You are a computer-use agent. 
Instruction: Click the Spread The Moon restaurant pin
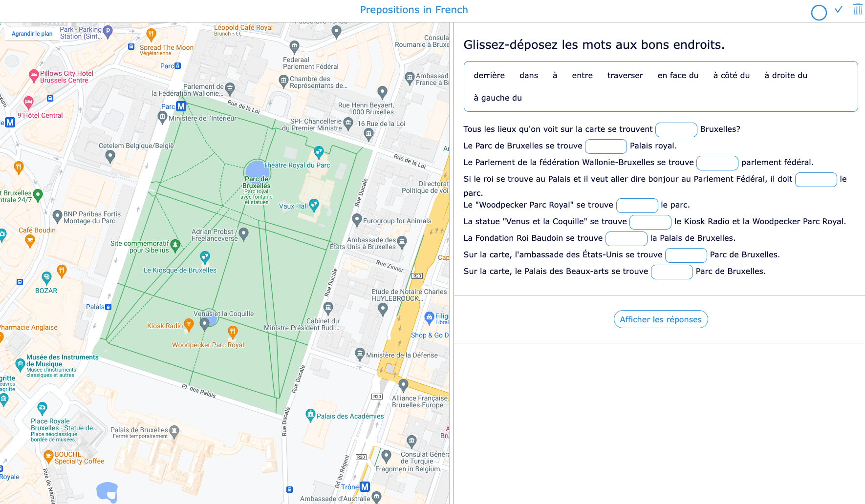tap(151, 35)
